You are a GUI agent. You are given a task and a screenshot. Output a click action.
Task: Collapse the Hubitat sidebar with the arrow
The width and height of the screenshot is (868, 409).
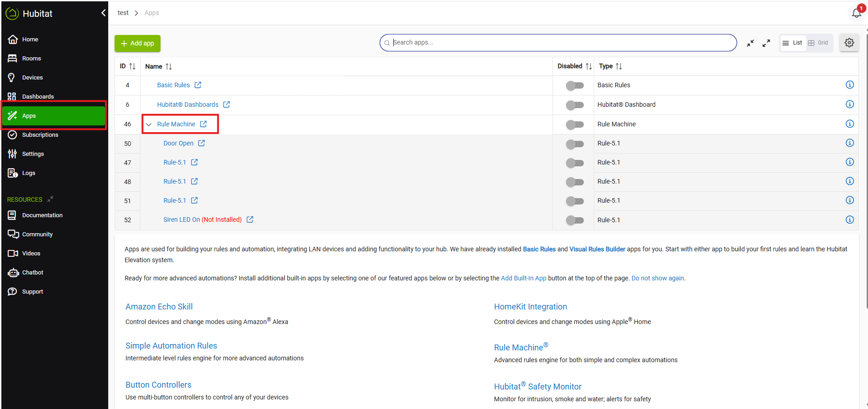coord(103,13)
